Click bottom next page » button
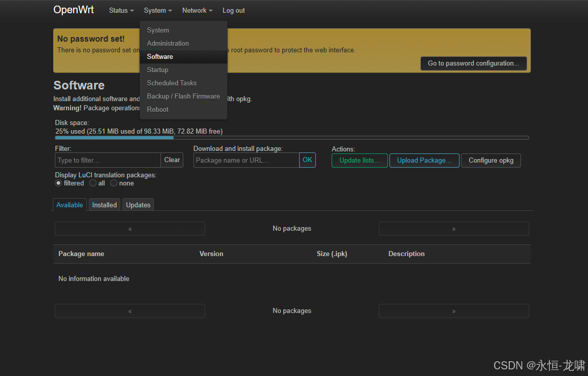The image size is (588, 376). [454, 311]
